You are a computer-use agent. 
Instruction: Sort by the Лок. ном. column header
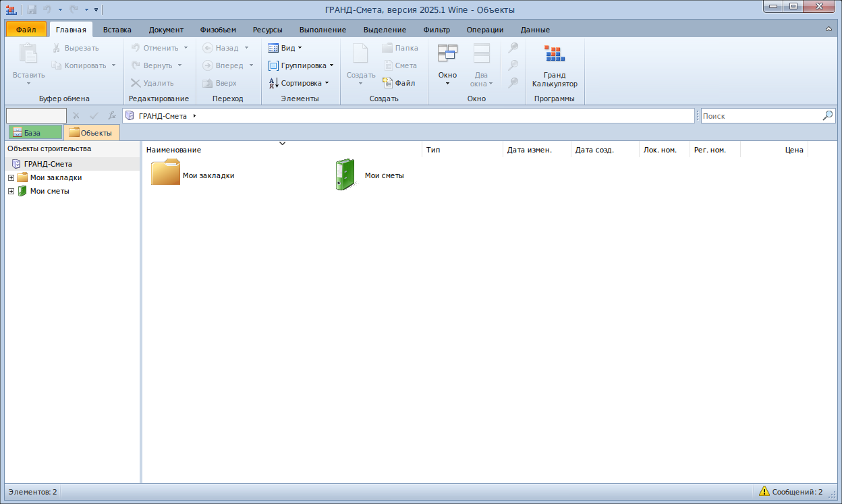[665, 150]
